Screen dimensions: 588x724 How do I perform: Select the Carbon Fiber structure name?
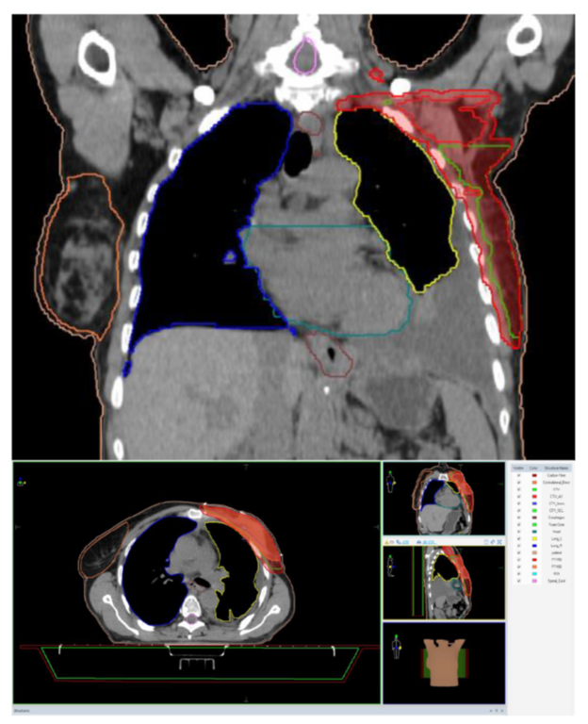(x=556, y=475)
